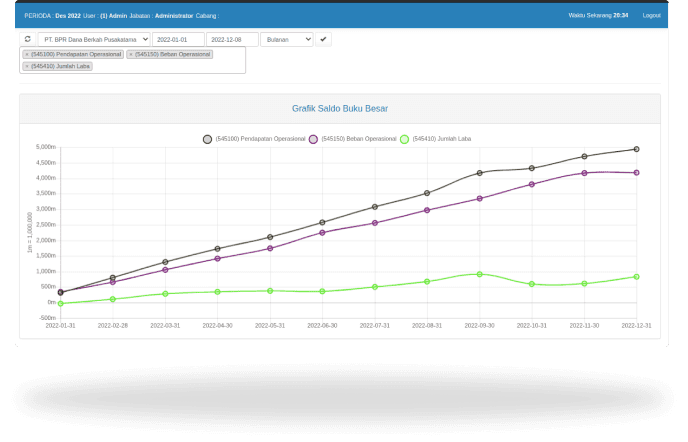The width and height of the screenshot is (688, 442).
Task: Click the green Jumlah Laba legend marker
Action: click(405, 139)
